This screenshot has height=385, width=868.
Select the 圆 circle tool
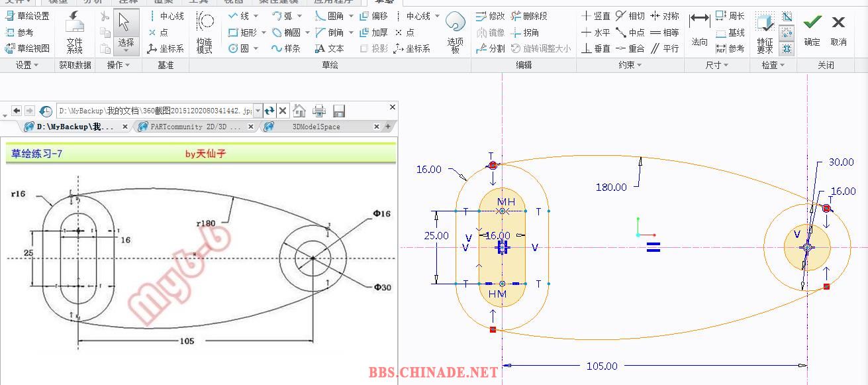[x=239, y=48]
